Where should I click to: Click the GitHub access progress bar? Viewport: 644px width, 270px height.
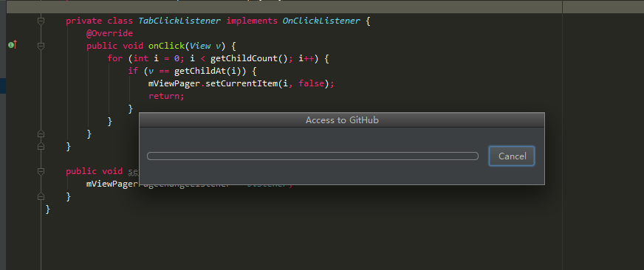click(x=312, y=156)
